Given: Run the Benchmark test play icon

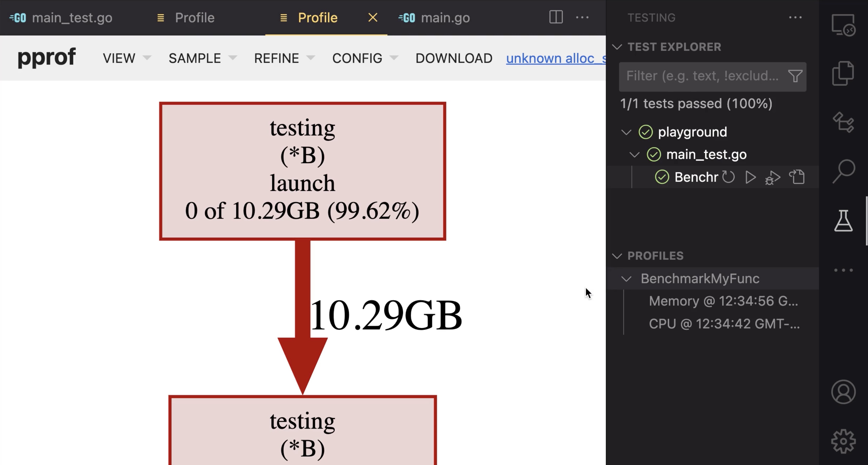Looking at the screenshot, I should [751, 177].
